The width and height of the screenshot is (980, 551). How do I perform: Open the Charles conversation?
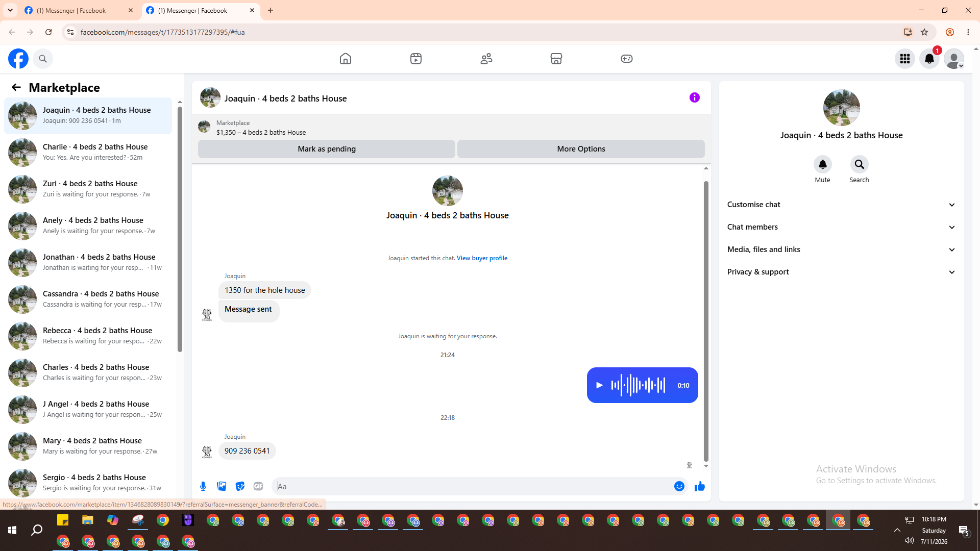[x=88, y=372]
